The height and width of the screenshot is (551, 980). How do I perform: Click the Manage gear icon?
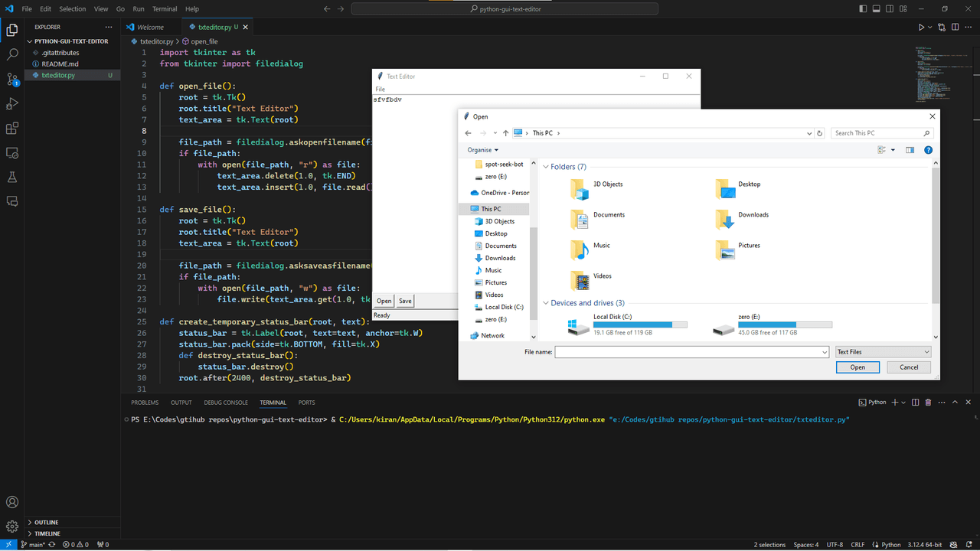(x=12, y=527)
